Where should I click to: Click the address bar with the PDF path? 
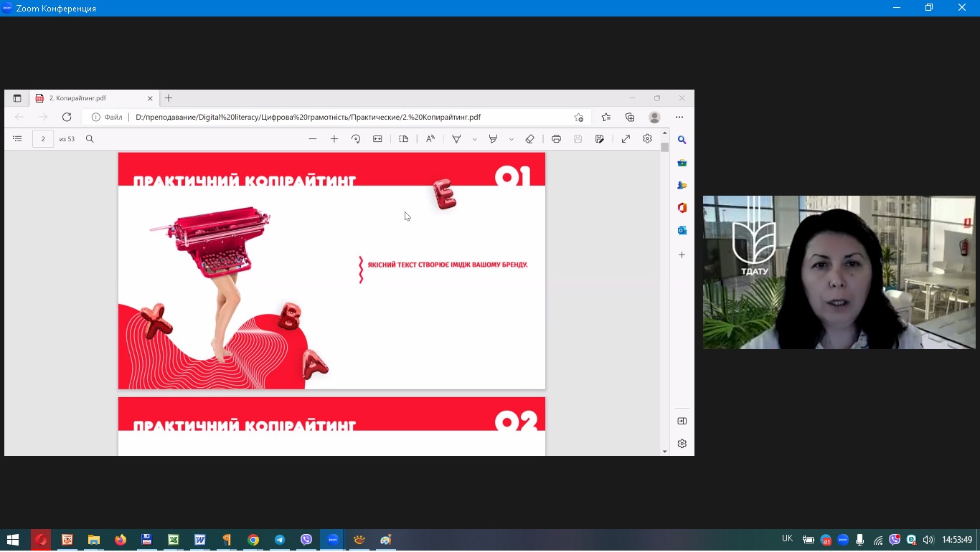point(337,117)
